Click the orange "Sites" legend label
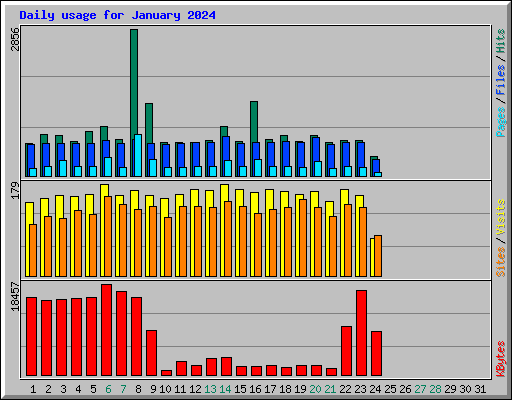 (501, 262)
